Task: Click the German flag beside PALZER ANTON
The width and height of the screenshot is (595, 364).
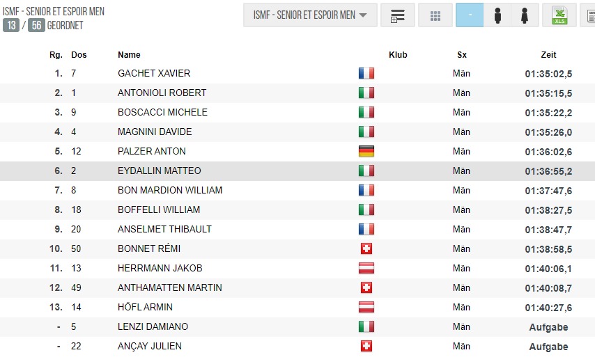Action: coord(366,151)
